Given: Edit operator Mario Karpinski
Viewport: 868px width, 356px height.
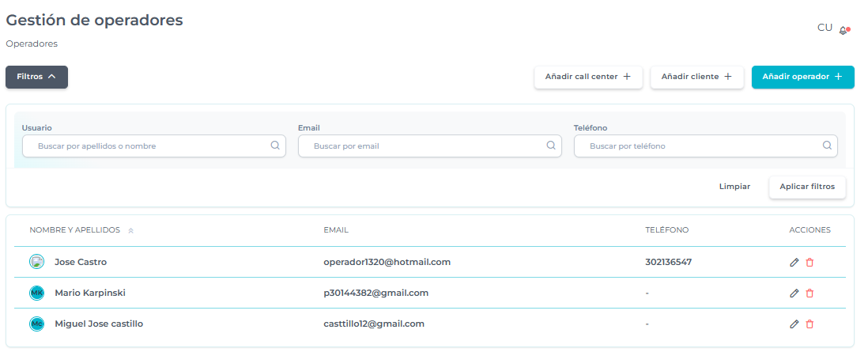Looking at the screenshot, I should (794, 293).
